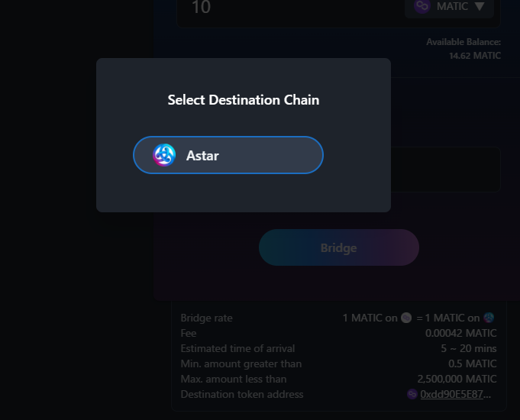The width and height of the screenshot is (520, 420).
Task: Click the Astar chain logo icon
Action: pyautogui.click(x=164, y=155)
